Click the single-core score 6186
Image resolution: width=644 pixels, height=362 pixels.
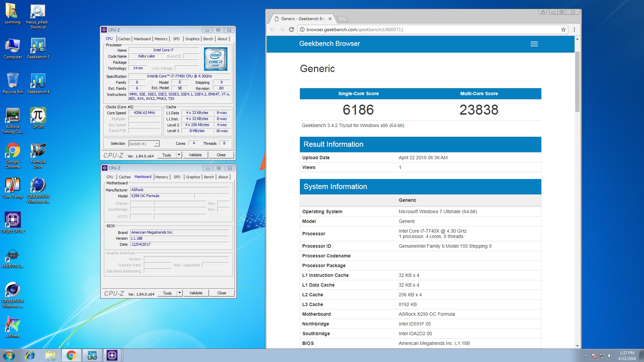[x=358, y=110]
